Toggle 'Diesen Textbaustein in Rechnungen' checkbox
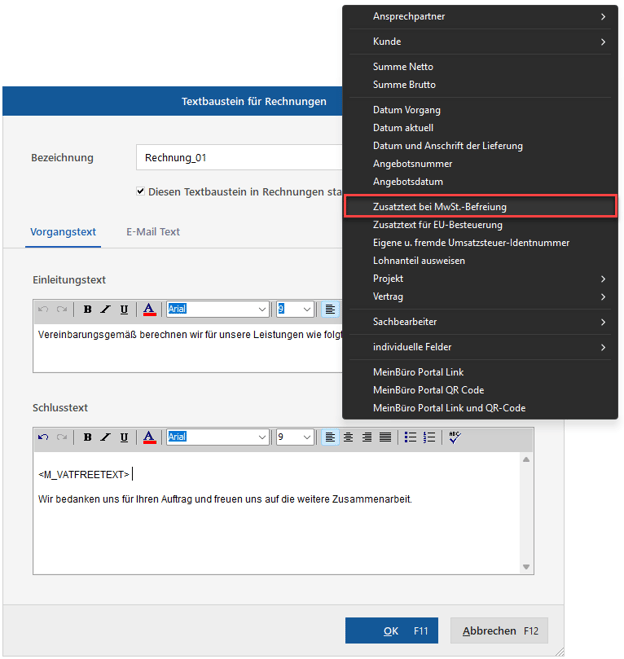The height and width of the screenshot is (659, 624). click(x=140, y=192)
